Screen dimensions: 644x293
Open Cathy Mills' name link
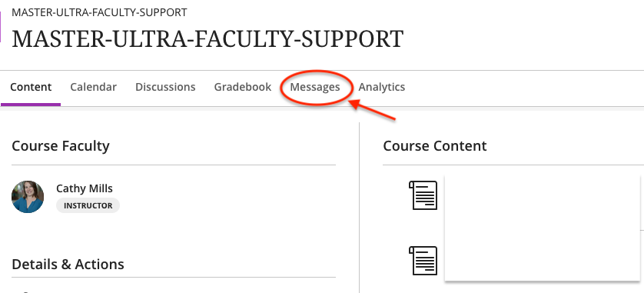pyautogui.click(x=85, y=188)
